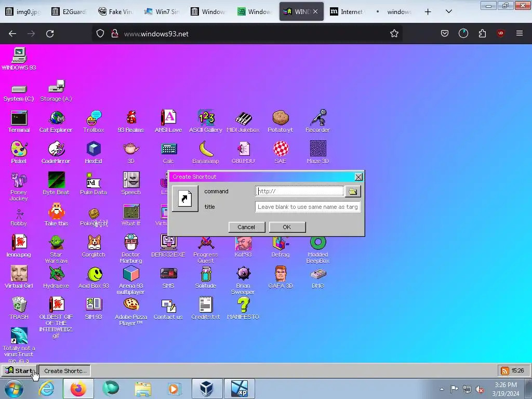532x399 pixels.
Task: Open the Poney Jockey icon
Action: (x=19, y=187)
